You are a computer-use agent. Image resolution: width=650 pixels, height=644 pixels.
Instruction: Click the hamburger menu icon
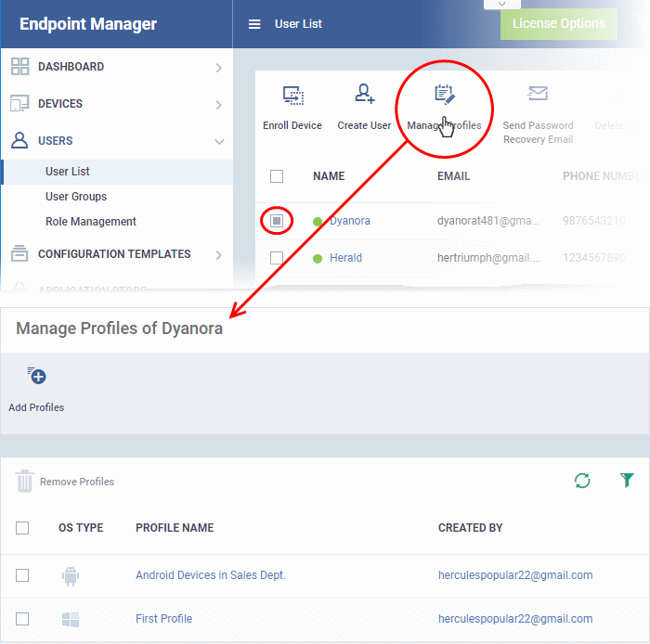254,24
